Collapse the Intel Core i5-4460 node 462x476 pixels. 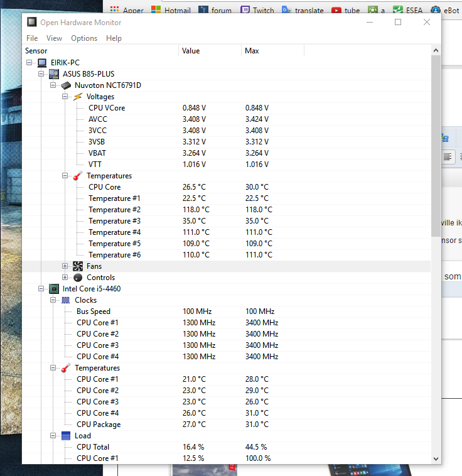coord(41,289)
